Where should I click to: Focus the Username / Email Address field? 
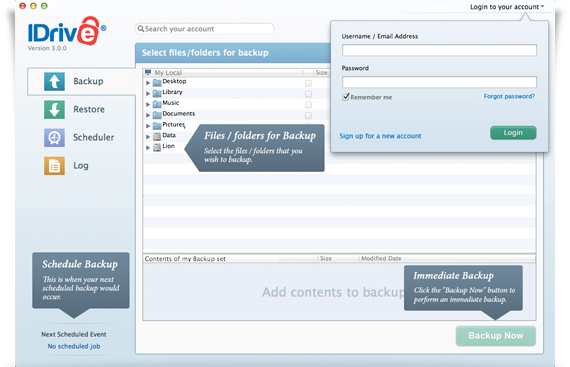pos(439,50)
